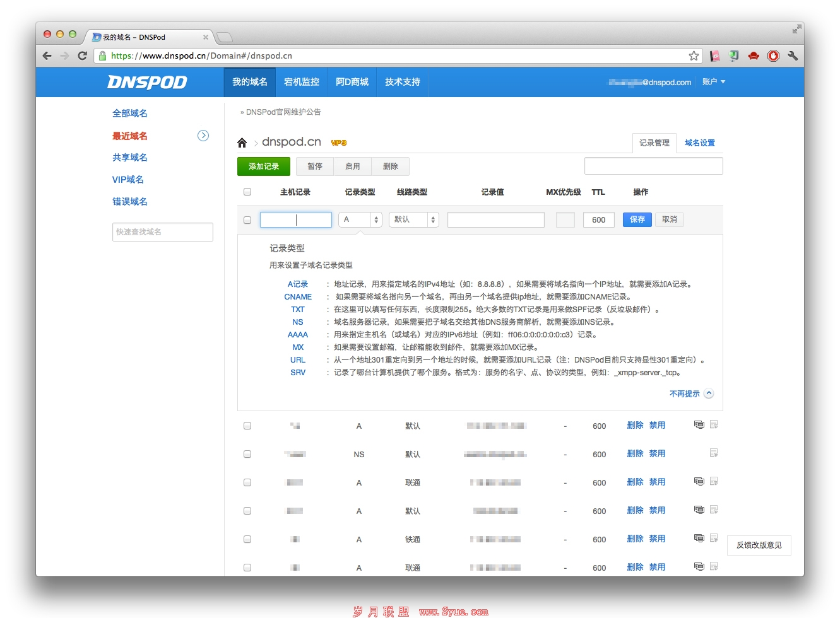The width and height of the screenshot is (840, 618).
Task: Collapse the help panel with 不再提示
Action: tap(691, 394)
